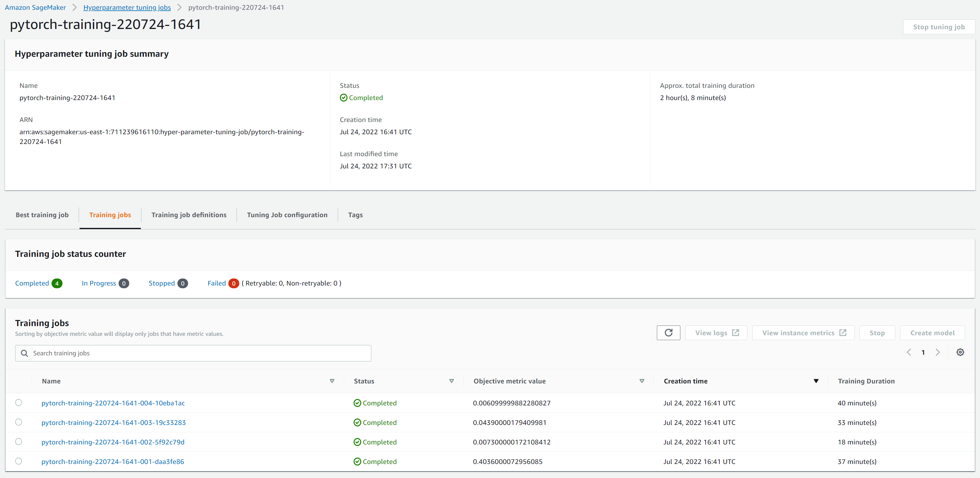This screenshot has width=980, height=478.
Task: Click status icon for job 001-daa3fe86
Action: [357, 461]
